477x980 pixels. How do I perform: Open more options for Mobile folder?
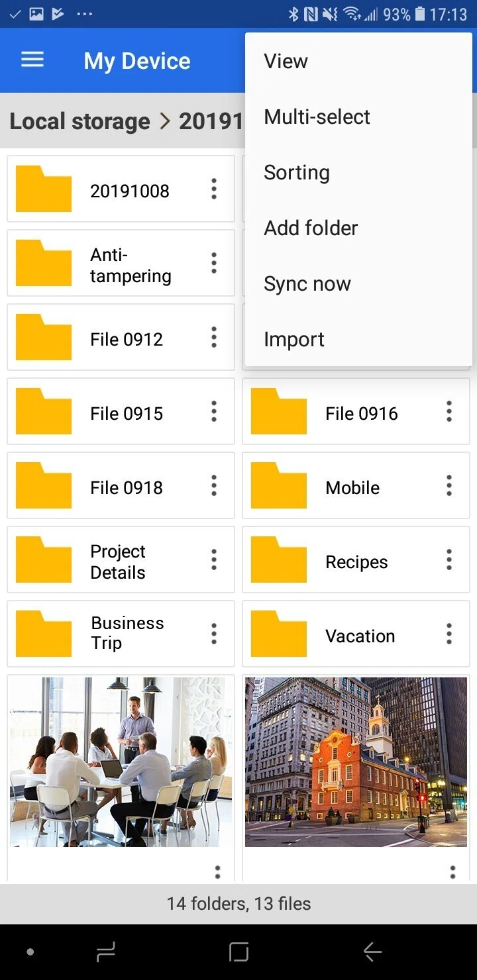tap(449, 485)
